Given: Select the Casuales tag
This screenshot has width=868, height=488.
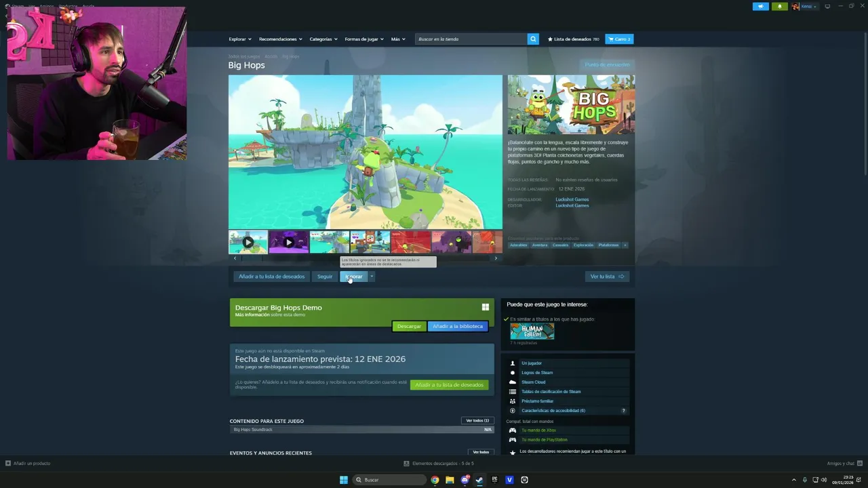Looking at the screenshot, I should pos(560,245).
